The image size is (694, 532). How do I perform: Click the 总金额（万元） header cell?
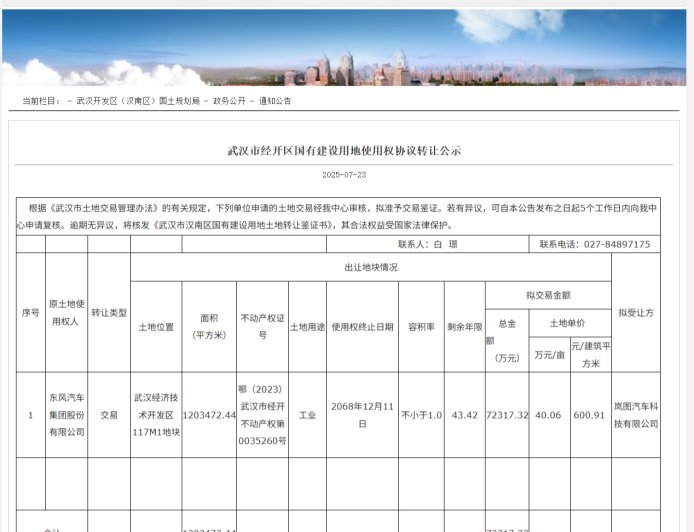(507, 341)
